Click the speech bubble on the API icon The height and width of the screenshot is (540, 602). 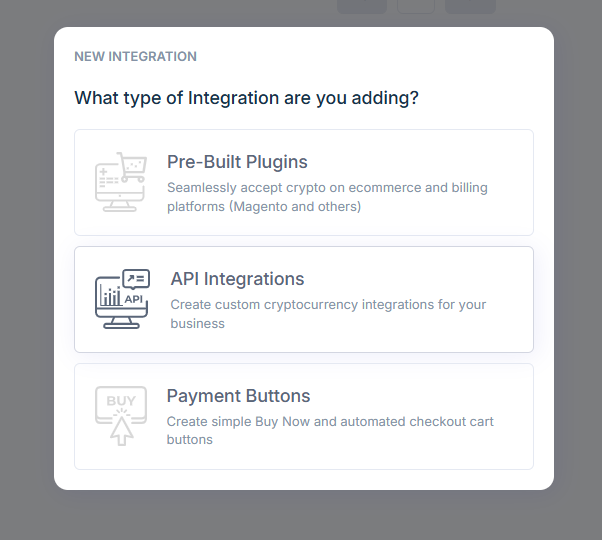point(136,279)
